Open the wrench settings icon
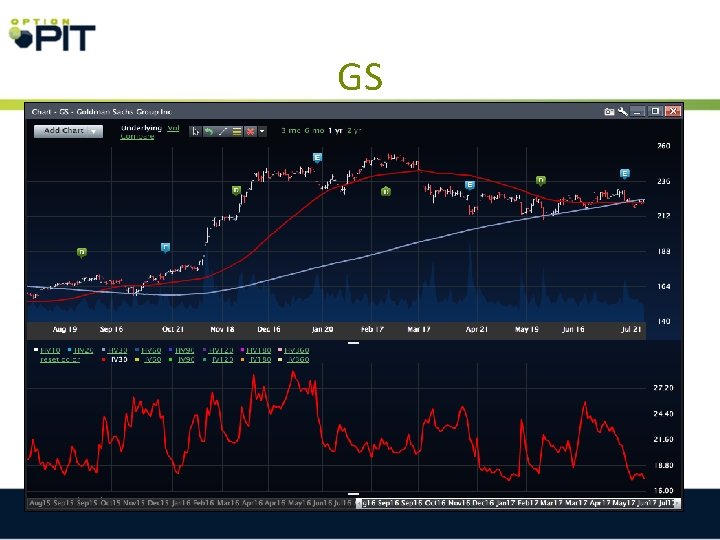This screenshot has width=720, height=540. [623, 112]
